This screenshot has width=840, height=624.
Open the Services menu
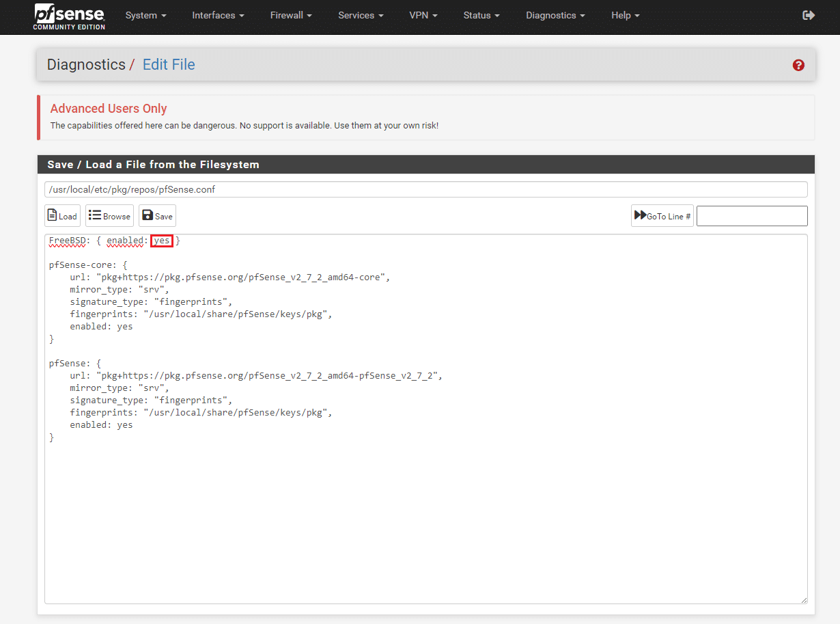[361, 15]
